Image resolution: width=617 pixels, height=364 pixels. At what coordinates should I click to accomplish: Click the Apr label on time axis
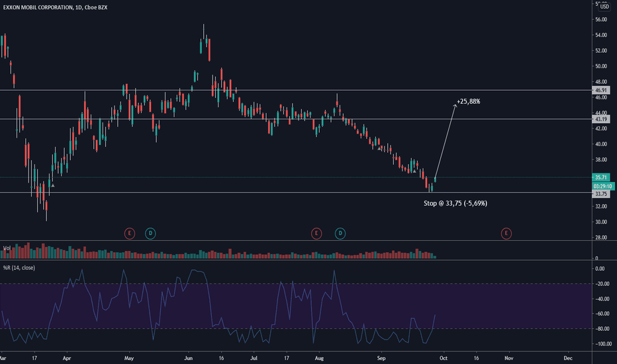coord(67,358)
